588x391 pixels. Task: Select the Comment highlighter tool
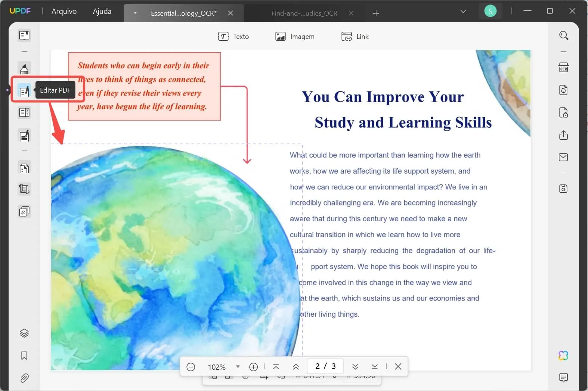pyautogui.click(x=24, y=69)
